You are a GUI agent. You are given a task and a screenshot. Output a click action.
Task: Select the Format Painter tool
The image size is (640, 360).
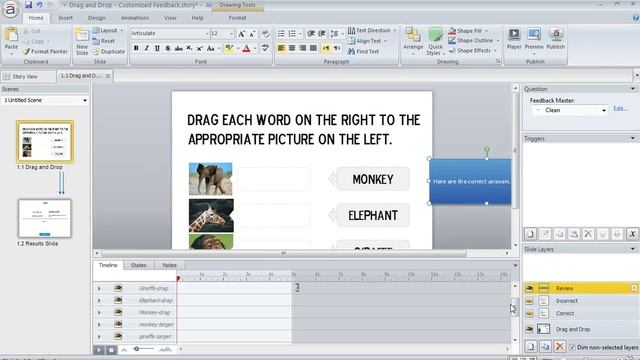click(x=45, y=51)
